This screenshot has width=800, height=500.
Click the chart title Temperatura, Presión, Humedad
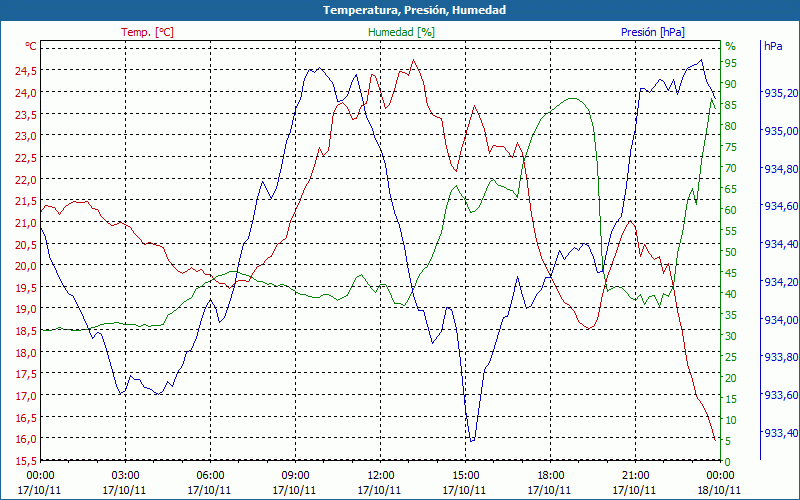click(x=414, y=10)
